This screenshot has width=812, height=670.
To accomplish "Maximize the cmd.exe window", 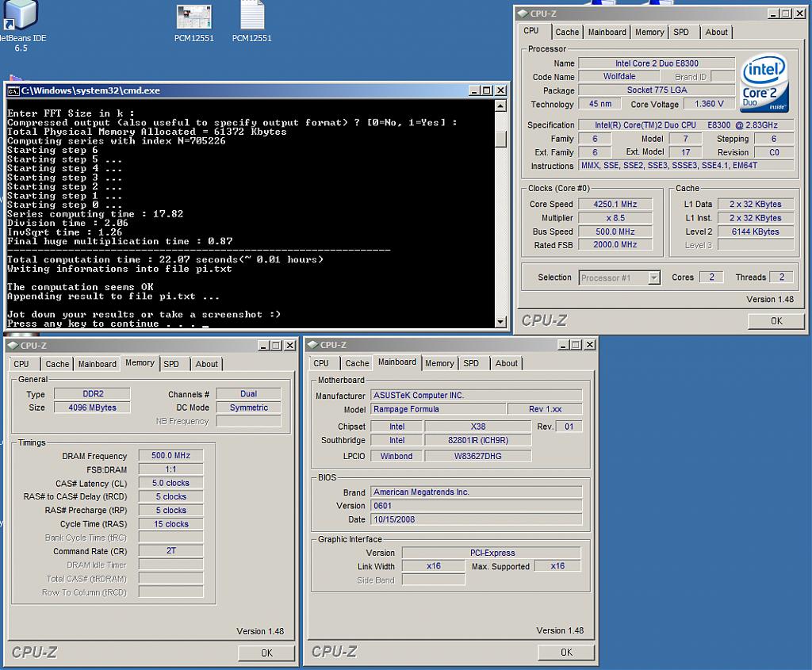I will pyautogui.click(x=487, y=90).
